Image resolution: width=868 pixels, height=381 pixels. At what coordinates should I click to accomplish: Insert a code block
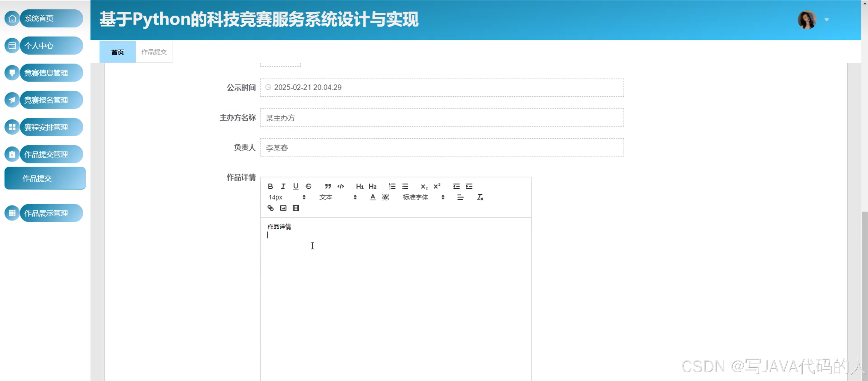(x=341, y=186)
